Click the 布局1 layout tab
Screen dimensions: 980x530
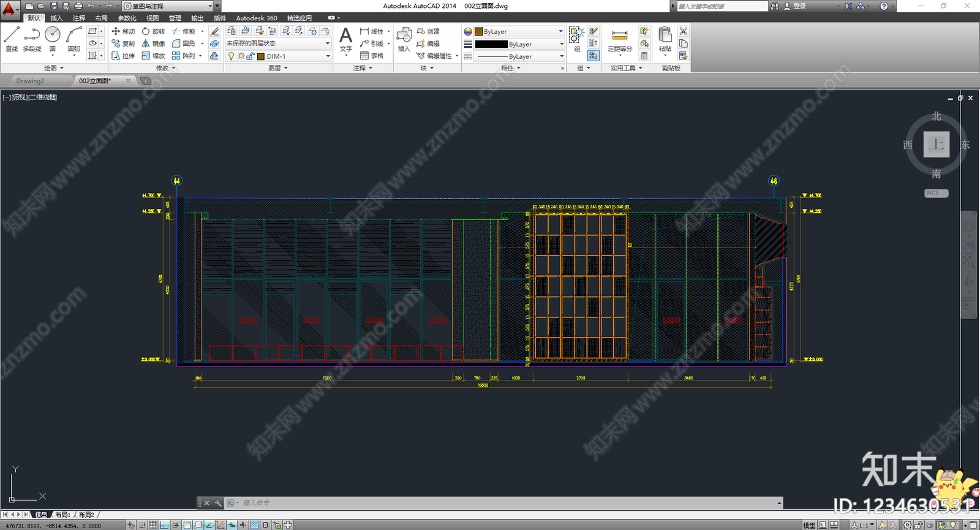(63, 515)
